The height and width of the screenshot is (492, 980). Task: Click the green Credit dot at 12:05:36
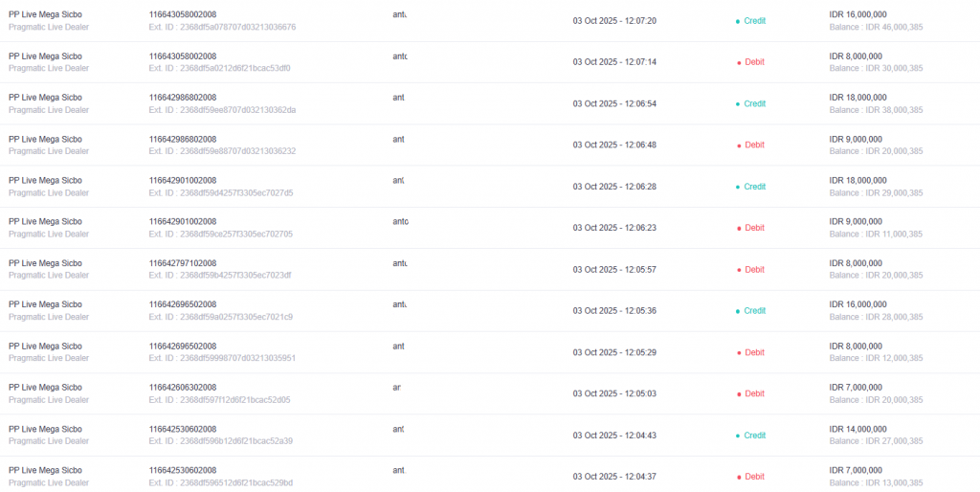tap(738, 311)
